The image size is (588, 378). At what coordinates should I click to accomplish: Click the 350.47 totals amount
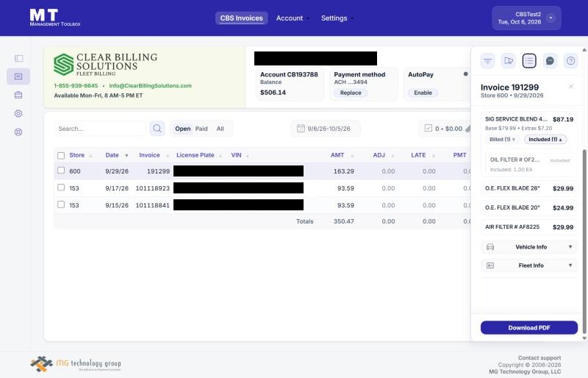tap(343, 221)
